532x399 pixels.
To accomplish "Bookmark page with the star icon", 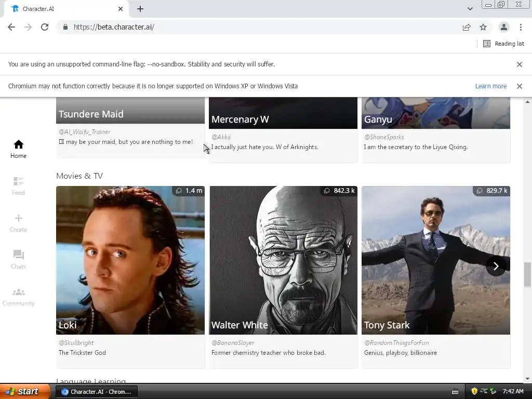I will click(483, 27).
